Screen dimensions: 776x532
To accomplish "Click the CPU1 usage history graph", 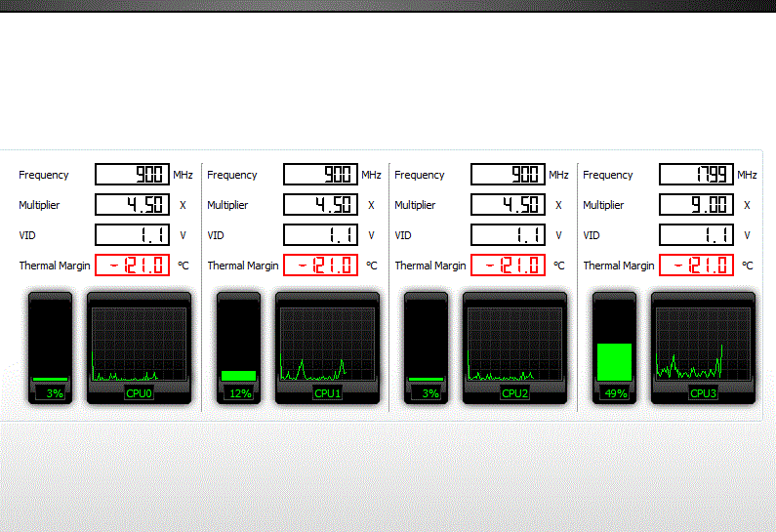I will pos(327,348).
